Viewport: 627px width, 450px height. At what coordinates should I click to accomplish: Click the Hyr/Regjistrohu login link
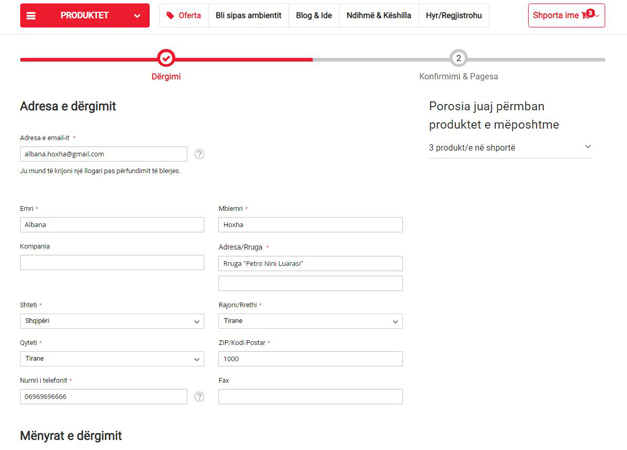(x=453, y=16)
